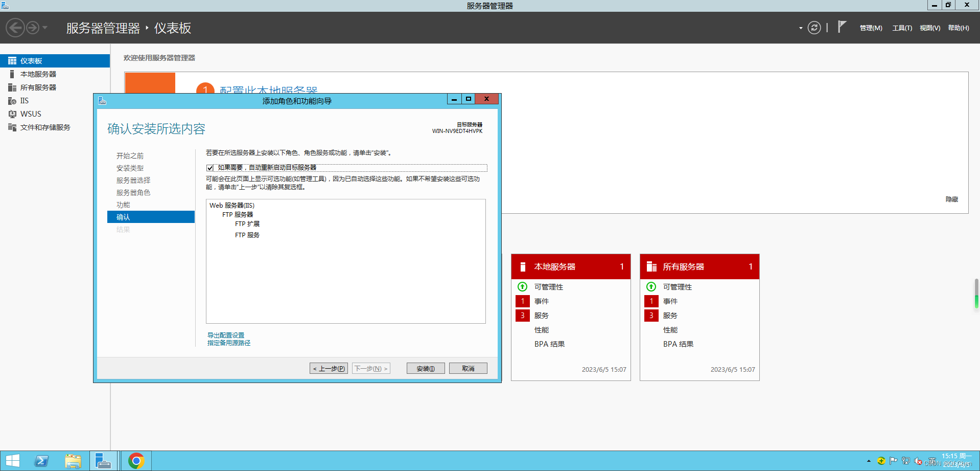980x471 pixels.
Task: Click the 取消 cancel button
Action: pyautogui.click(x=468, y=368)
